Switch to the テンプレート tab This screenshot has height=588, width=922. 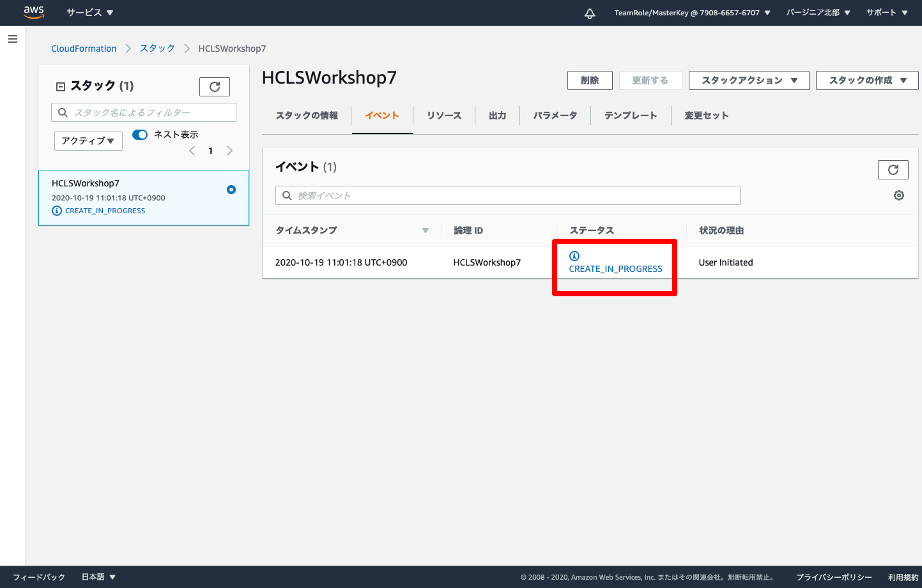point(631,116)
